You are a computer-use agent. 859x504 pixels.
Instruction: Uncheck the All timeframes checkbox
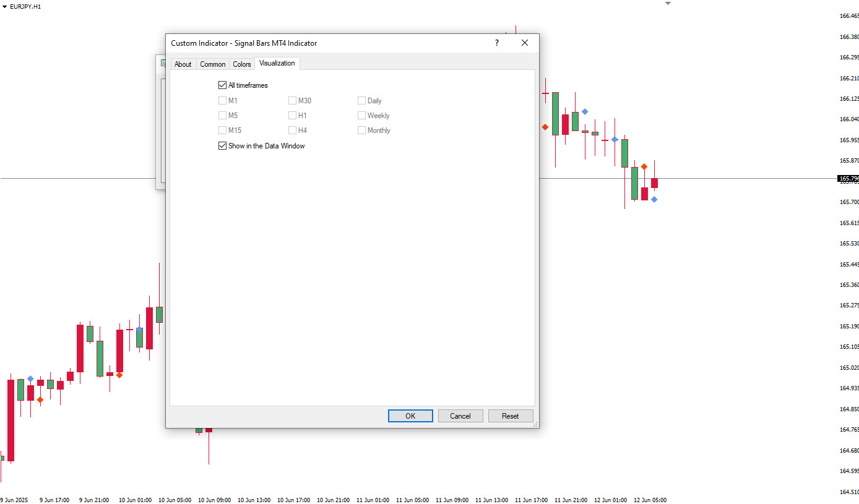point(223,85)
